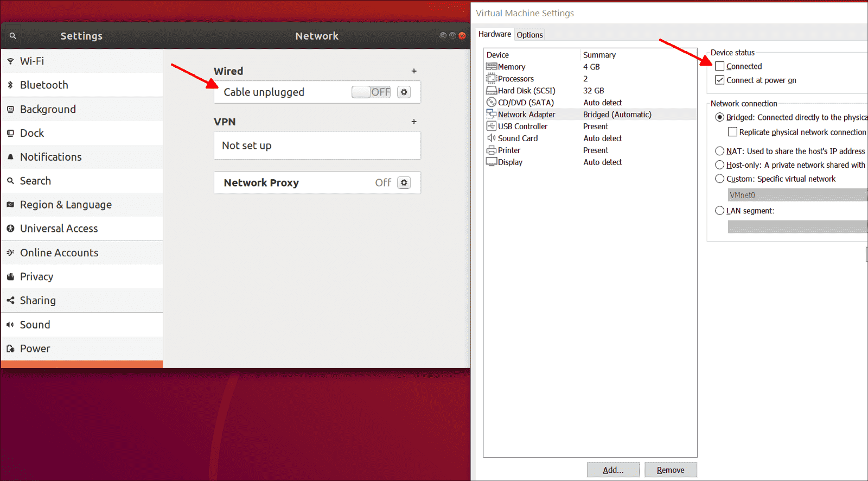Add a VPN with plus button
The image size is (868, 481).
pos(414,122)
